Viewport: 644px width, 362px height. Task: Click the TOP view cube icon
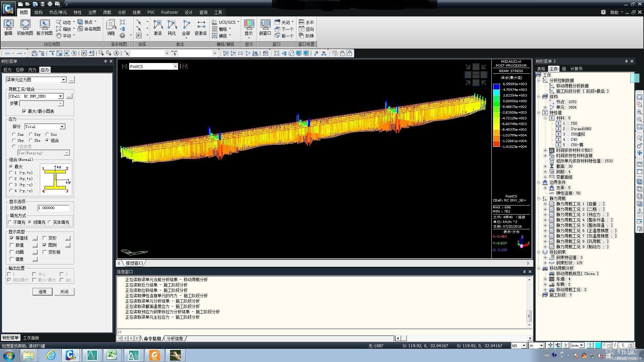pos(476,74)
